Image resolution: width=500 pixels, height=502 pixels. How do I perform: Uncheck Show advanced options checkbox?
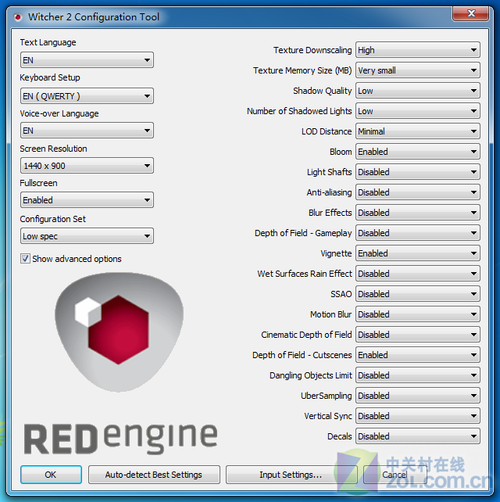click(25, 259)
